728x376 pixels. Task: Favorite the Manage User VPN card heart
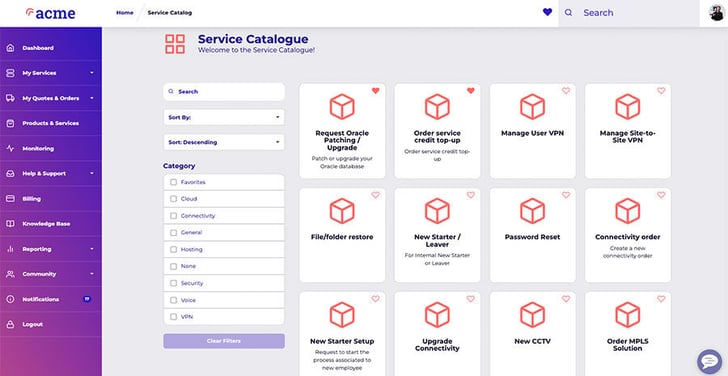coord(566,91)
